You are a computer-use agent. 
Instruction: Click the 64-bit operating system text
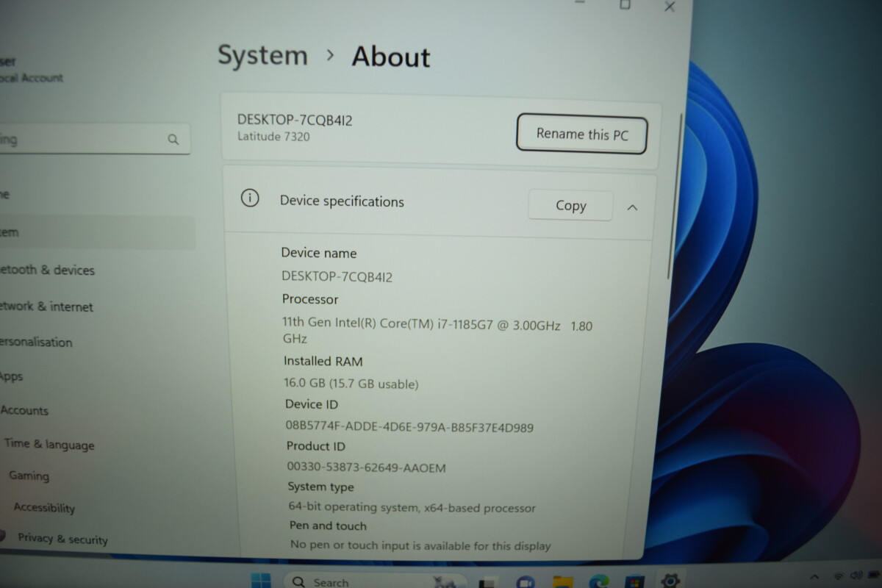[x=412, y=507]
